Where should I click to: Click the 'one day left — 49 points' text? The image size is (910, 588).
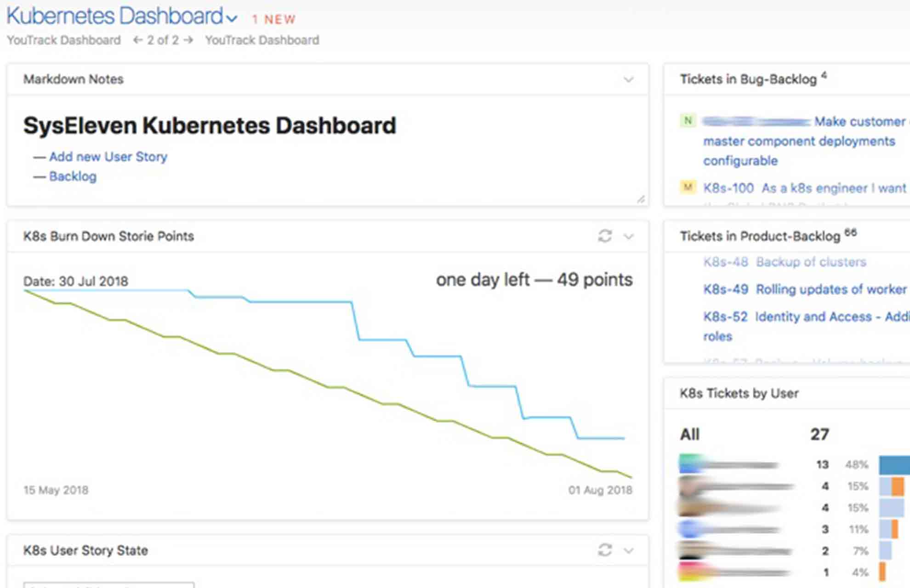pos(534,280)
